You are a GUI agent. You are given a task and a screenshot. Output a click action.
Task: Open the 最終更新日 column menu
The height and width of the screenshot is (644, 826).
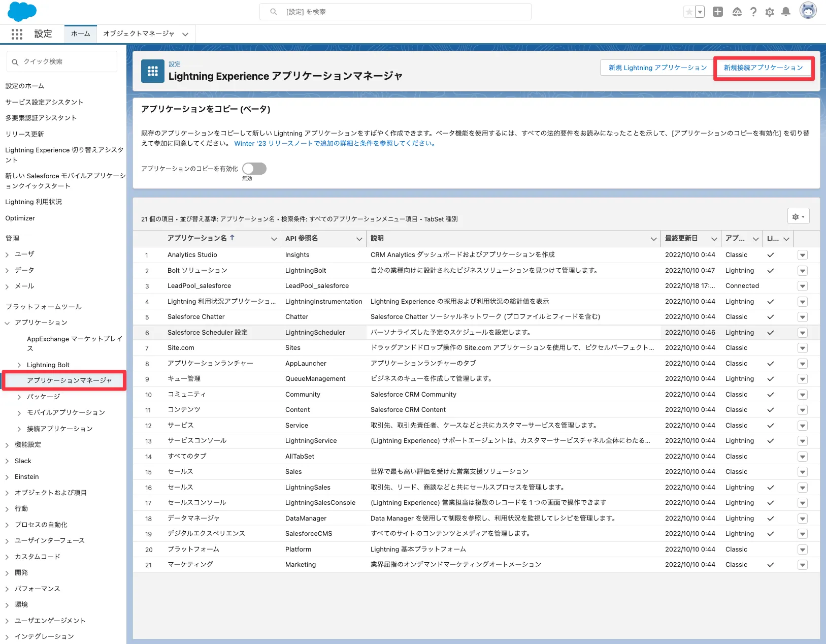pyautogui.click(x=714, y=239)
